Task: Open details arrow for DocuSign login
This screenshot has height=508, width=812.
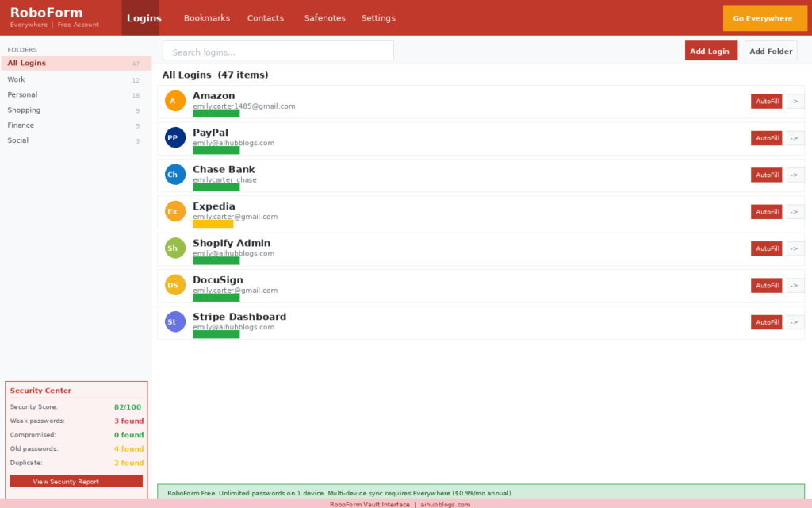Action: (795, 285)
